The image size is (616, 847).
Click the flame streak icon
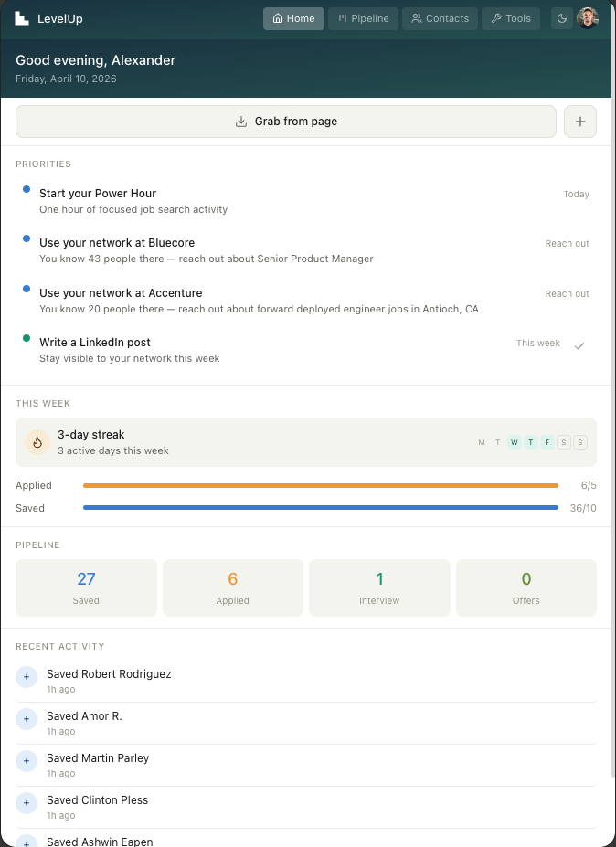pos(37,442)
